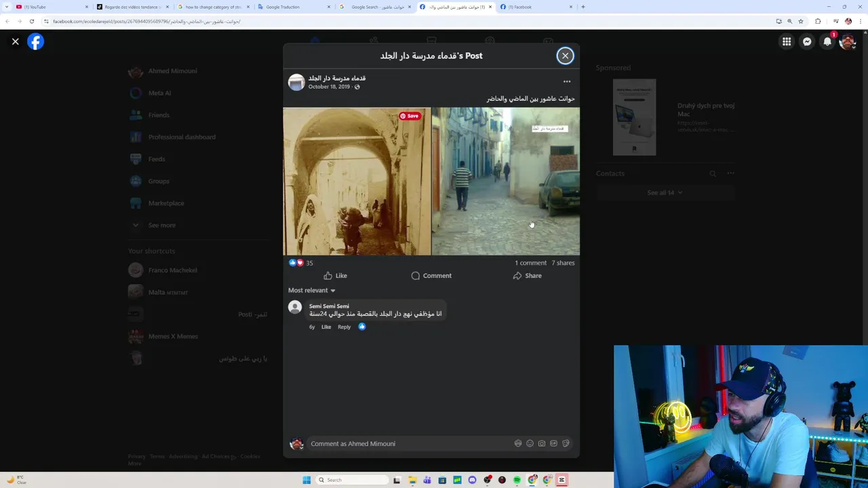This screenshot has height=488, width=868.
Task: Click the X next to the Facebook logo
Action: coord(15,41)
